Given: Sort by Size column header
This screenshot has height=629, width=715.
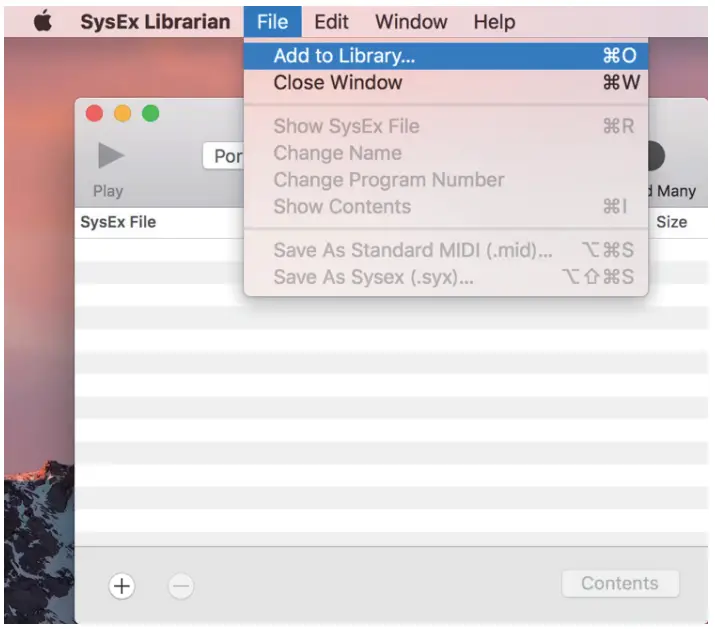Looking at the screenshot, I should (671, 222).
